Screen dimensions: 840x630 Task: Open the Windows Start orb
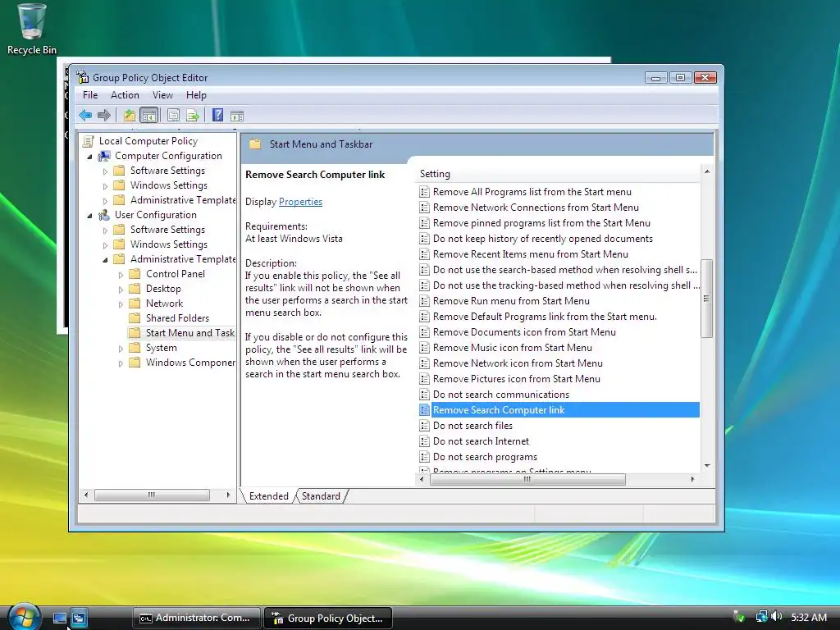(24, 617)
